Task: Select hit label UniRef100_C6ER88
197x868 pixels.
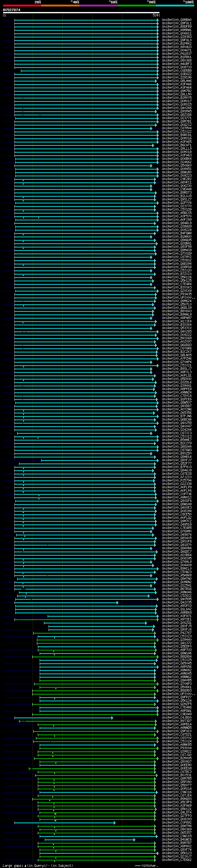Action: click(176, 71)
